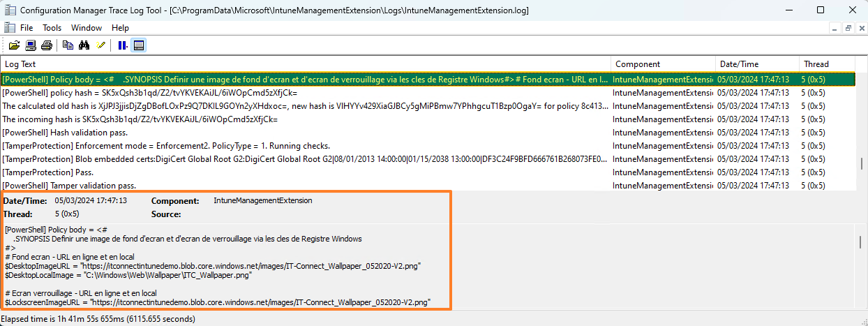Open the Tools menu
Viewport: 868px width, 326px height.
[x=52, y=28]
